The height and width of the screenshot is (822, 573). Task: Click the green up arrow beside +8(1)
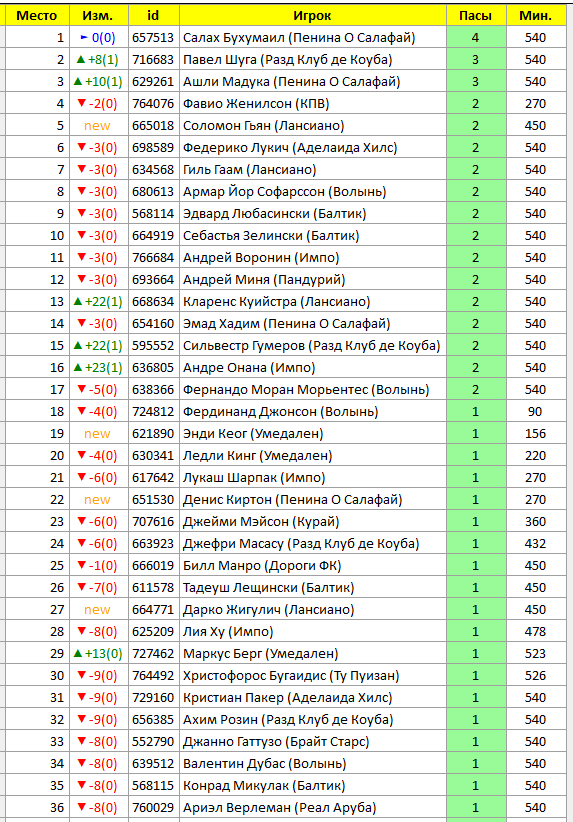pos(80,60)
